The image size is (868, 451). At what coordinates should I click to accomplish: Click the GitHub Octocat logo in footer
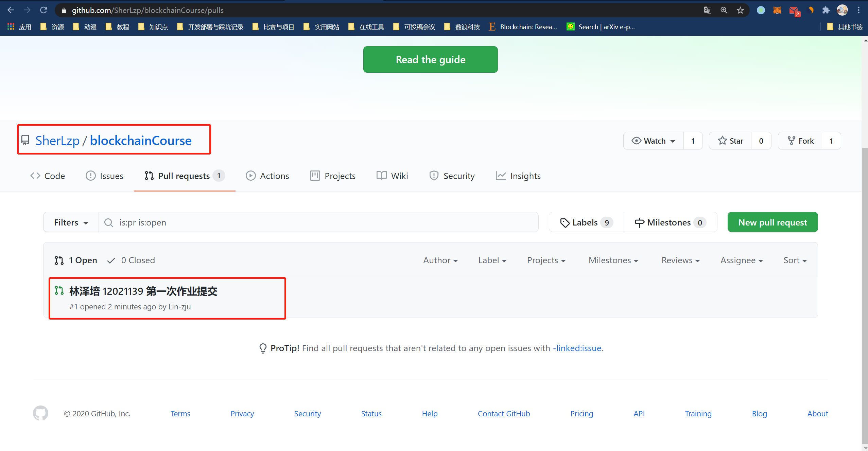40,413
